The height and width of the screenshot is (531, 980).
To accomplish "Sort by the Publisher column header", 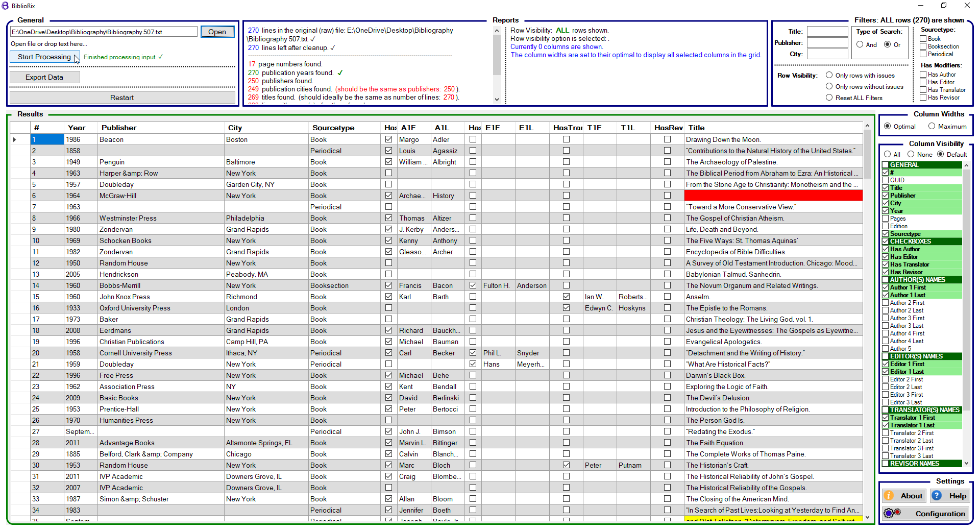I will tap(119, 128).
